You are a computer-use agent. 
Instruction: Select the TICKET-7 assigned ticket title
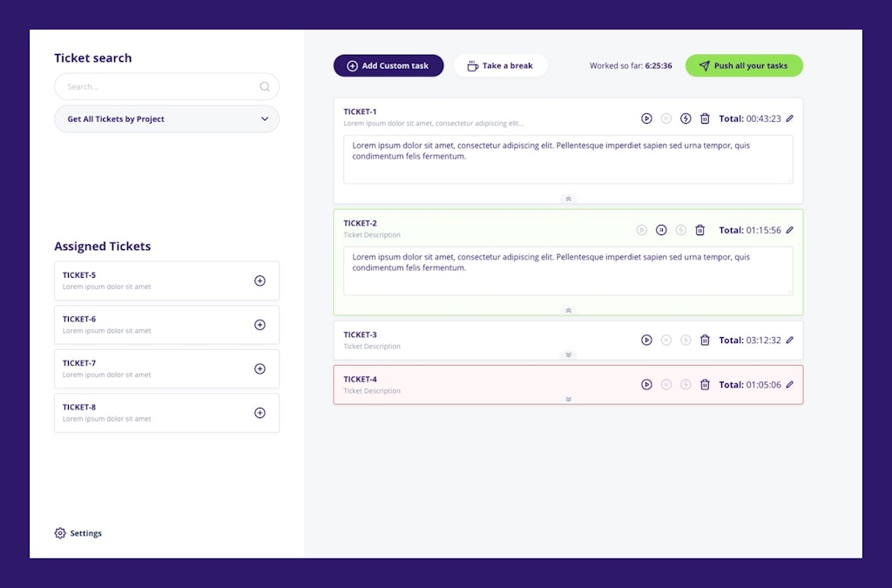(79, 362)
